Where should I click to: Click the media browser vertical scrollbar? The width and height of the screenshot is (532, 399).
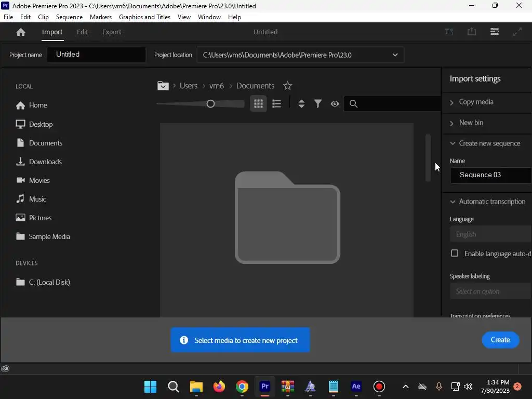428,158
